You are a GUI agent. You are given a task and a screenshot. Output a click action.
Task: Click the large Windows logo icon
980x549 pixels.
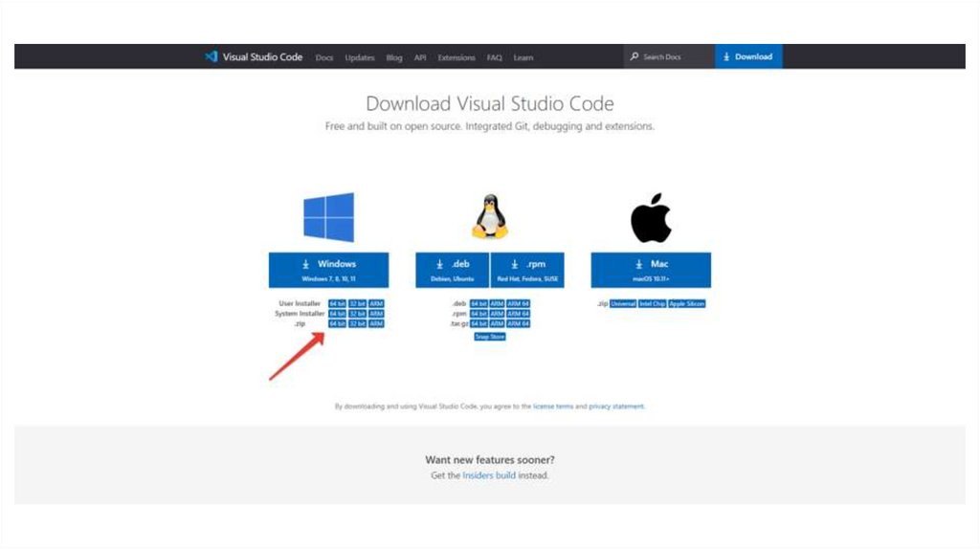coord(329,217)
